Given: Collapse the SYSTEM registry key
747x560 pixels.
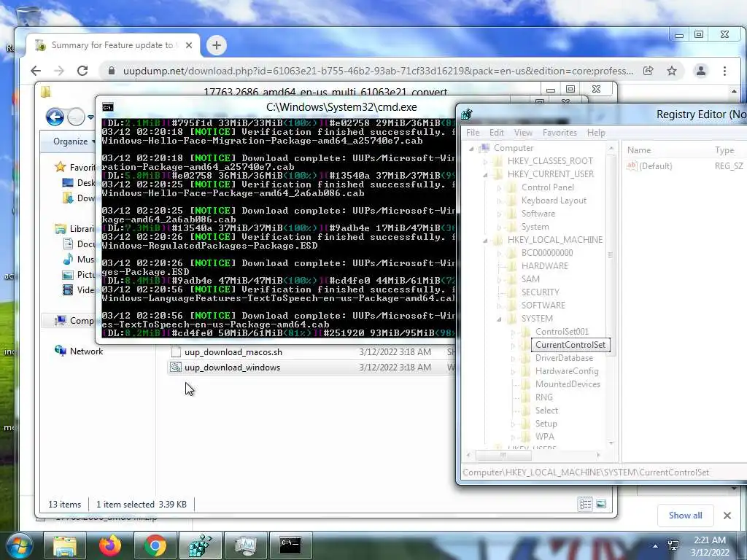Looking at the screenshot, I should pyautogui.click(x=499, y=319).
